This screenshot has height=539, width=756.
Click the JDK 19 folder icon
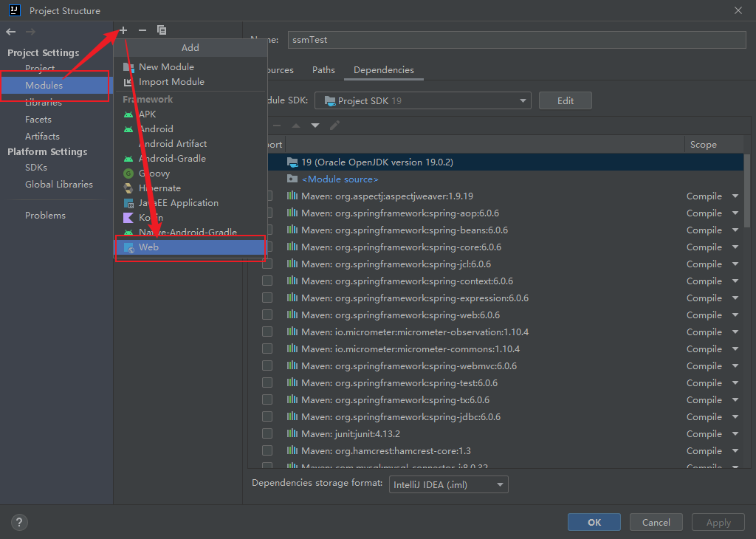click(x=292, y=162)
